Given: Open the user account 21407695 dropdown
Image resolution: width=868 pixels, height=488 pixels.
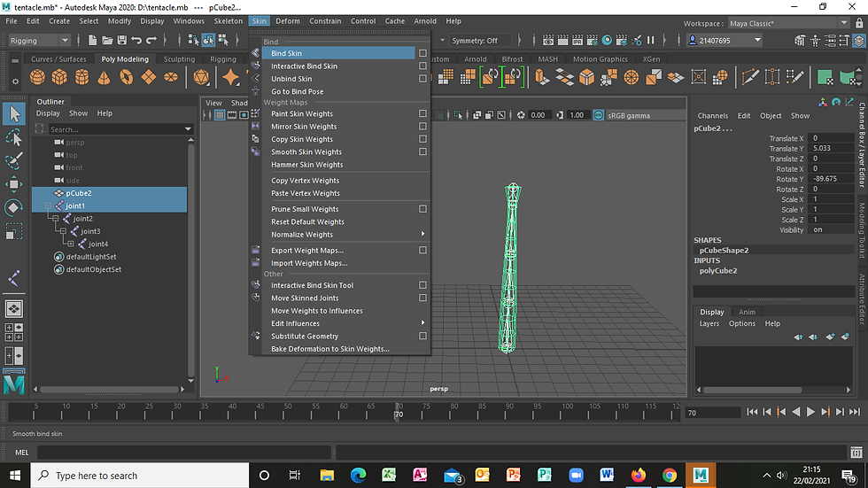Looking at the screenshot, I should 725,41.
